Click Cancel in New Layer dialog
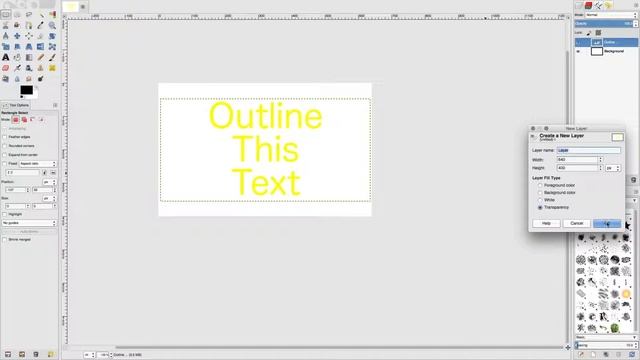 [577, 223]
